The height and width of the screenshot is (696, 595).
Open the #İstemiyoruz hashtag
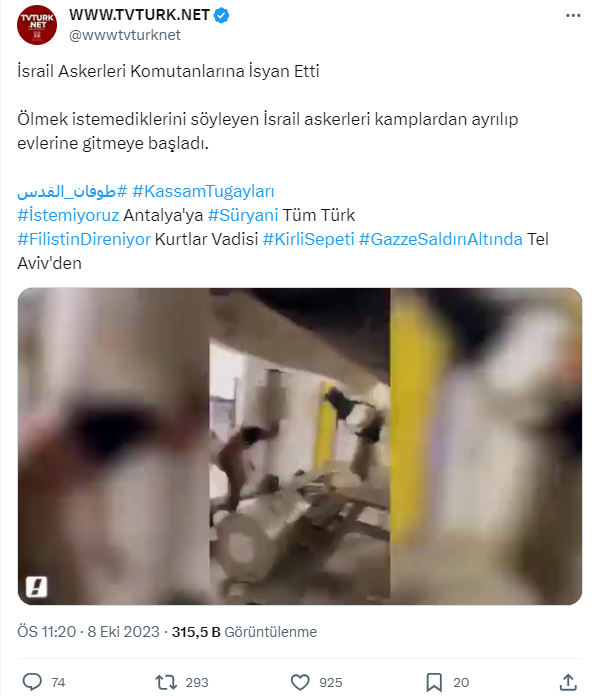[x=68, y=215]
